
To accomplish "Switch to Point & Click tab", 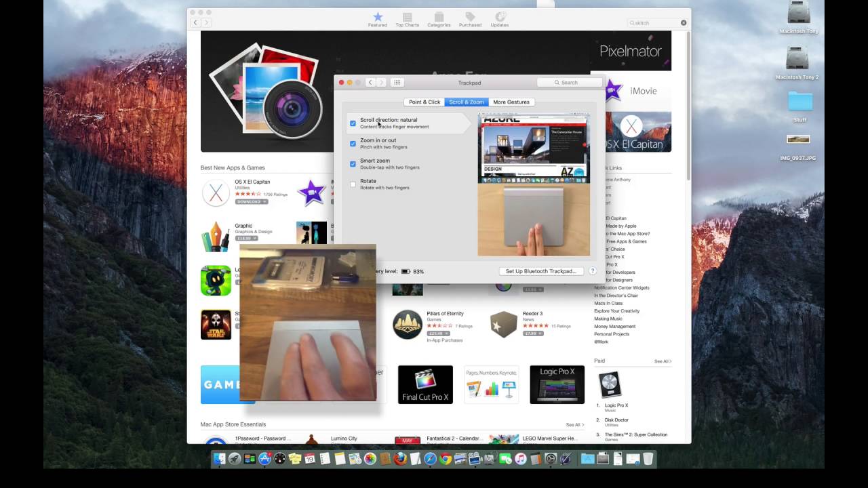I will pos(425,102).
